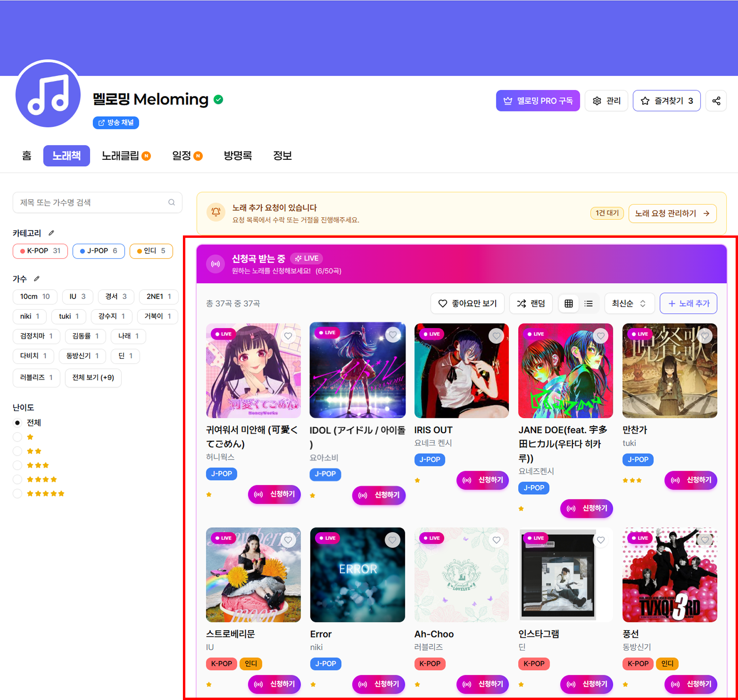Switch to list view layout
This screenshot has height=700, width=738.
click(589, 304)
